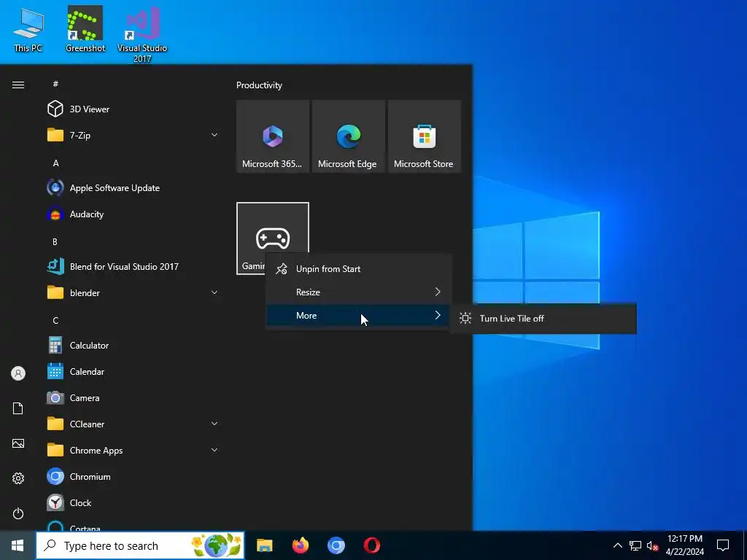Screen dimensions: 747x560
Task: Show hidden system tray icons
Action: (617, 545)
